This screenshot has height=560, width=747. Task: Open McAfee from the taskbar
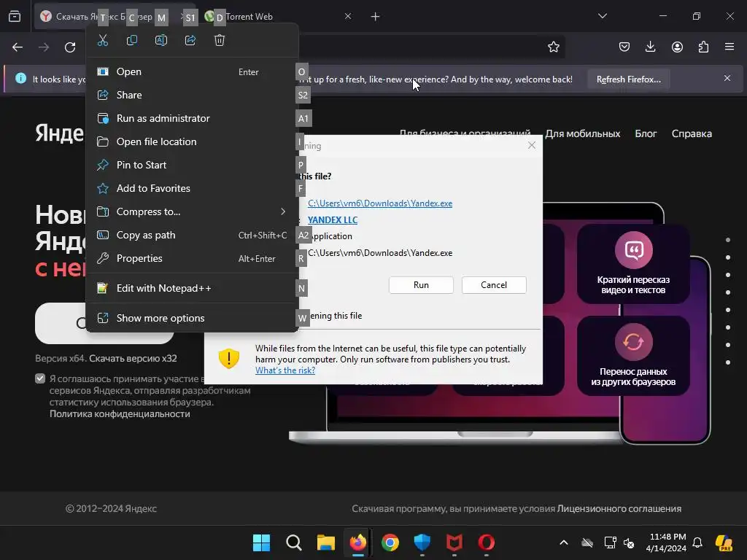454,542
